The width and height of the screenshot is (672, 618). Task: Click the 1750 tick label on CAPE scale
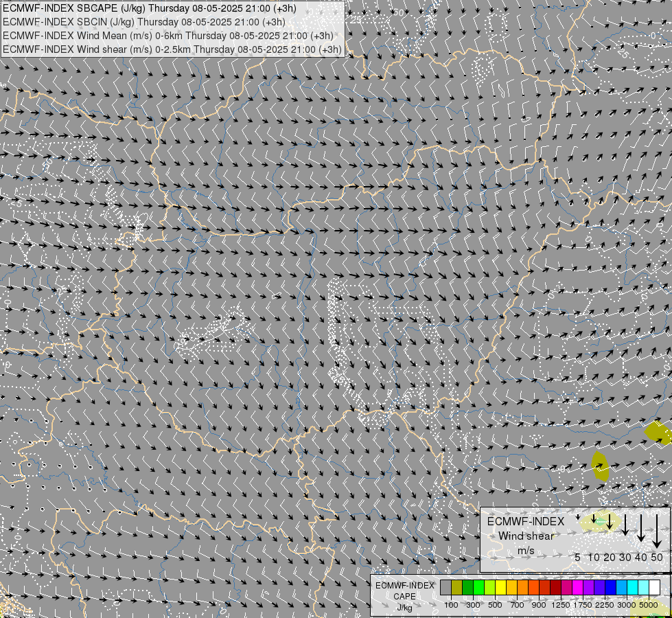[583, 605]
